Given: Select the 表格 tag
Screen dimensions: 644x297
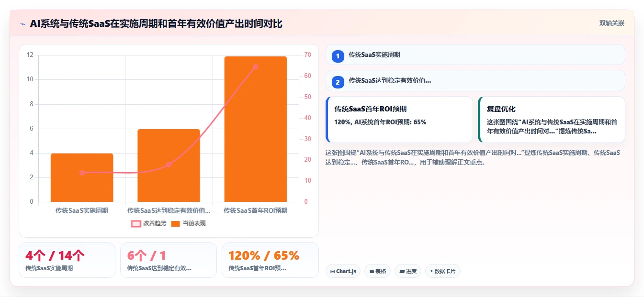Looking at the screenshot, I should point(377,271).
